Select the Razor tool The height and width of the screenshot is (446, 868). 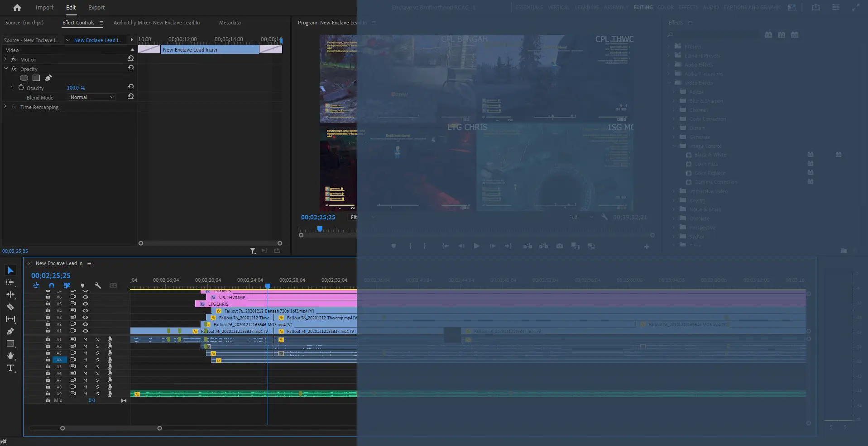[x=10, y=307]
